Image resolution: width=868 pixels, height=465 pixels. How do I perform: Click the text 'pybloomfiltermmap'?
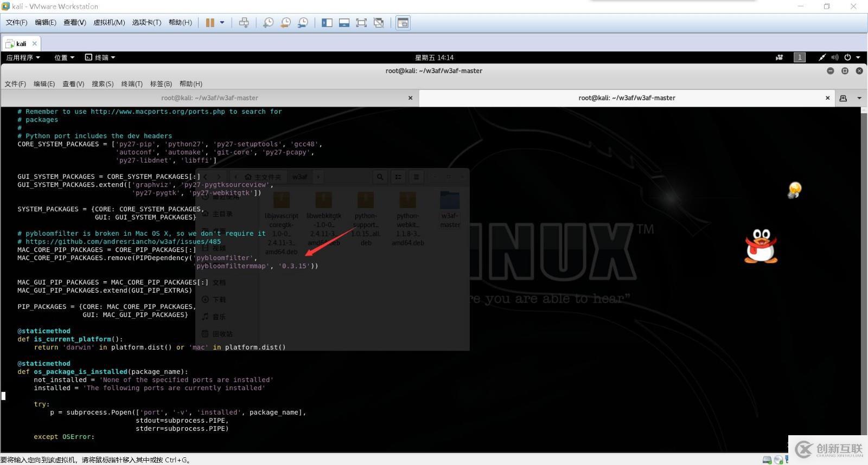click(231, 266)
